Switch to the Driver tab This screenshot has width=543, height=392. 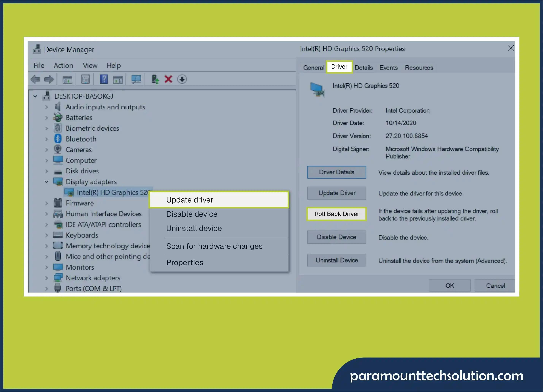(x=339, y=66)
